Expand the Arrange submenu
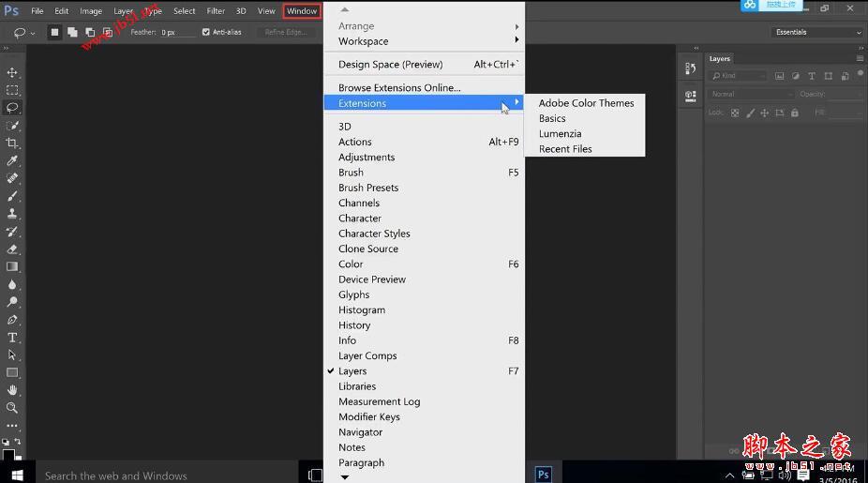 pyautogui.click(x=424, y=26)
